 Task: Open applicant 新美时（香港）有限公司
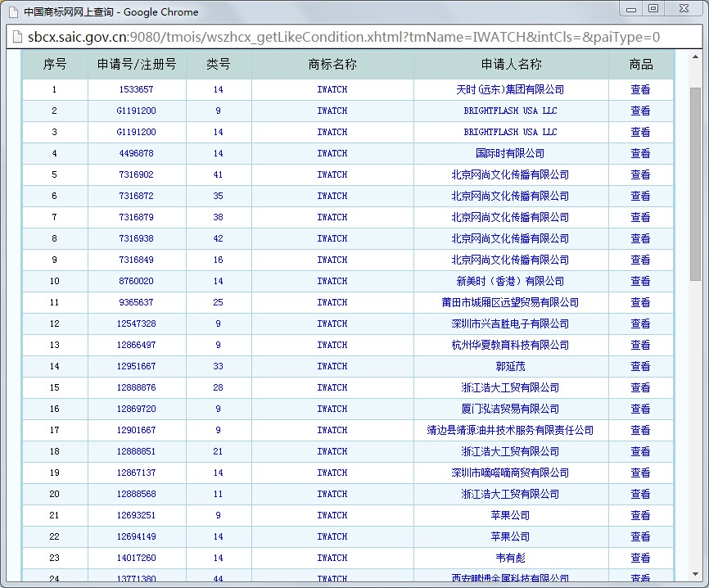[x=510, y=281]
